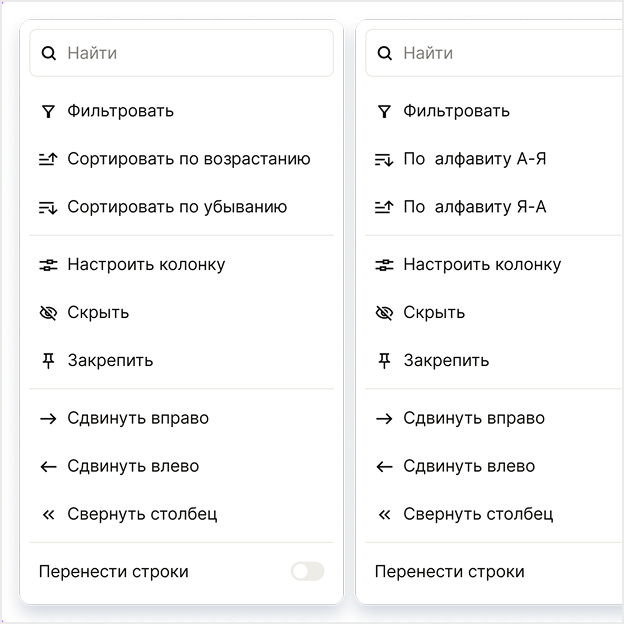Select По алфавиту Я-А in right menu
624x624 pixels.
(x=474, y=207)
